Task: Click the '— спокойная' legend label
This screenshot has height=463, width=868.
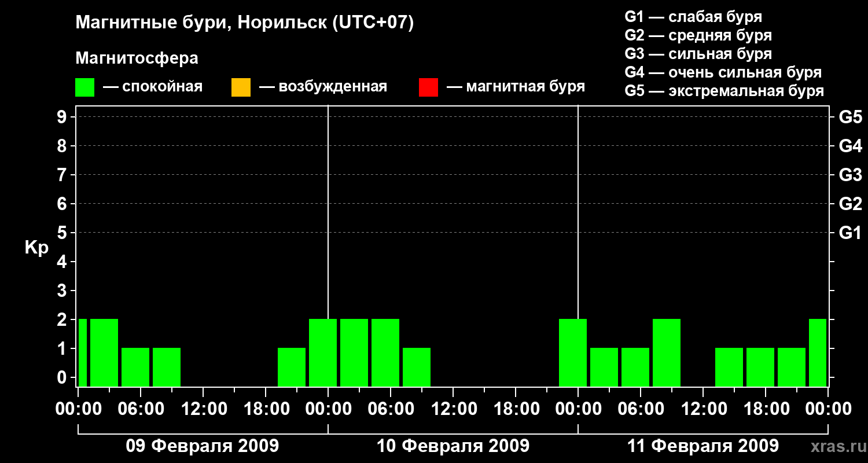Action: [153, 87]
